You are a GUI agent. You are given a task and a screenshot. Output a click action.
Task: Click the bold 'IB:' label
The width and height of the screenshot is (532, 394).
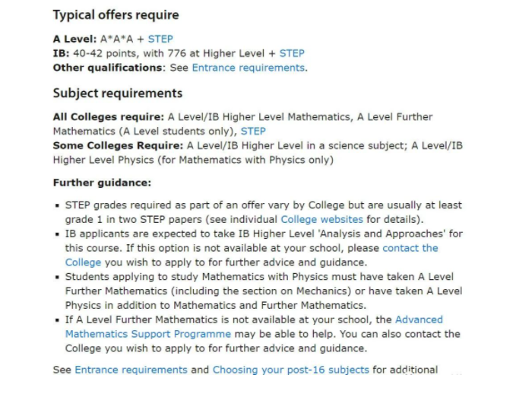point(62,53)
